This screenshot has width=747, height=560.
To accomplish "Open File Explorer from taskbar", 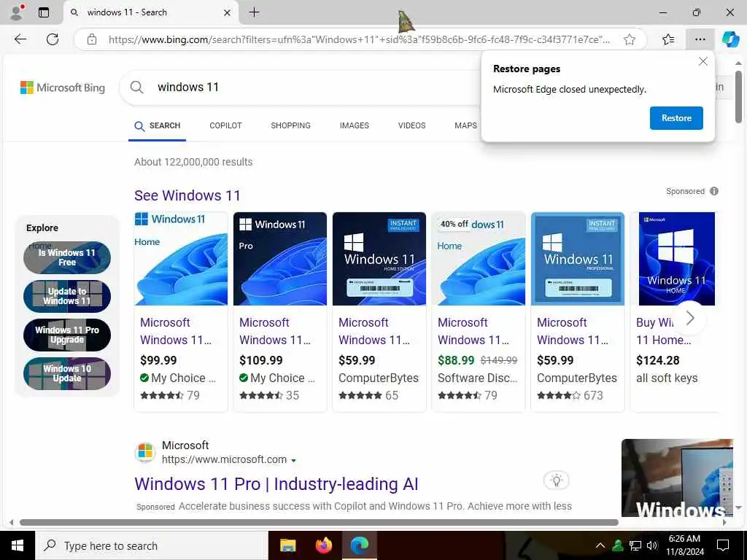I will point(287,545).
